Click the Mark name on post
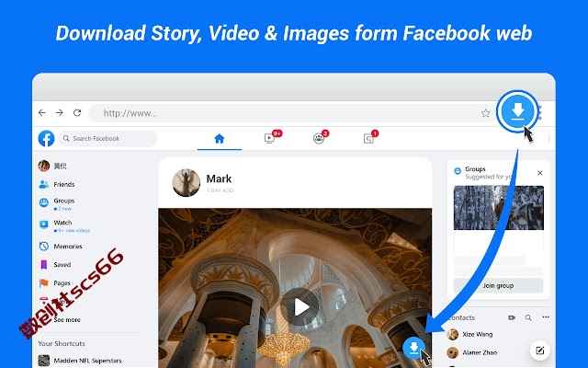The image size is (588, 368). point(219,178)
